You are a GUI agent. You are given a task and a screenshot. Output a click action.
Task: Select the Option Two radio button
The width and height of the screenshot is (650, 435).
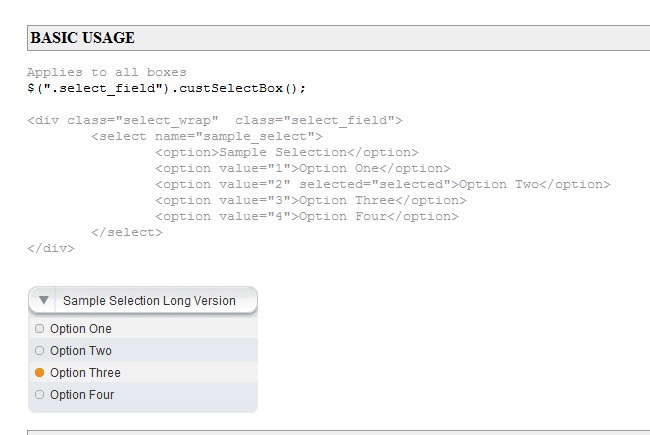39,351
